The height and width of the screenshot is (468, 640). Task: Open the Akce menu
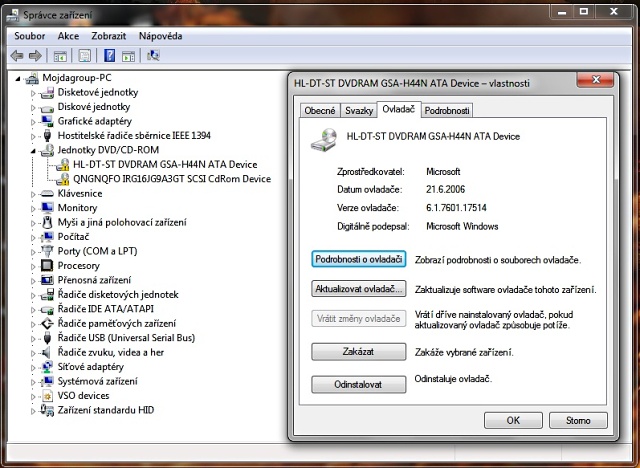68,36
